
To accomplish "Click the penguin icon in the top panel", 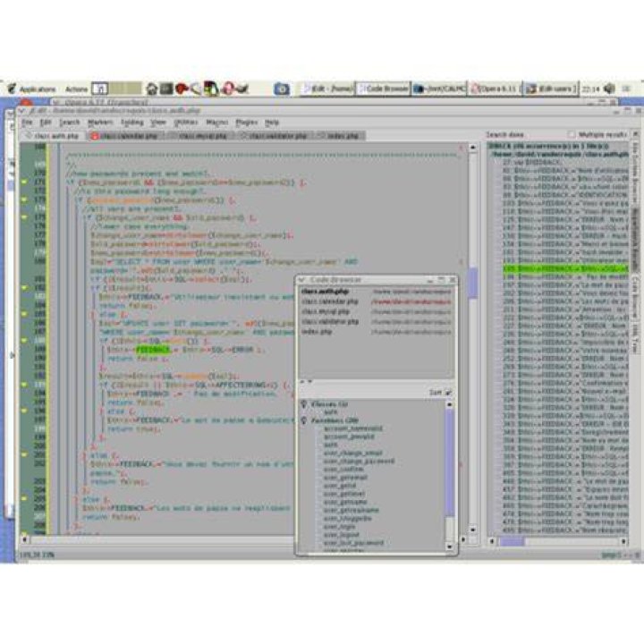I will (211, 89).
